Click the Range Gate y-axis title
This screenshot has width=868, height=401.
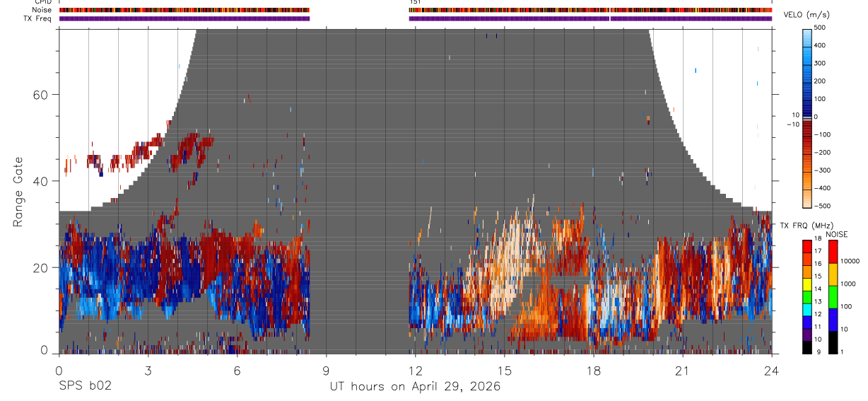[18, 192]
